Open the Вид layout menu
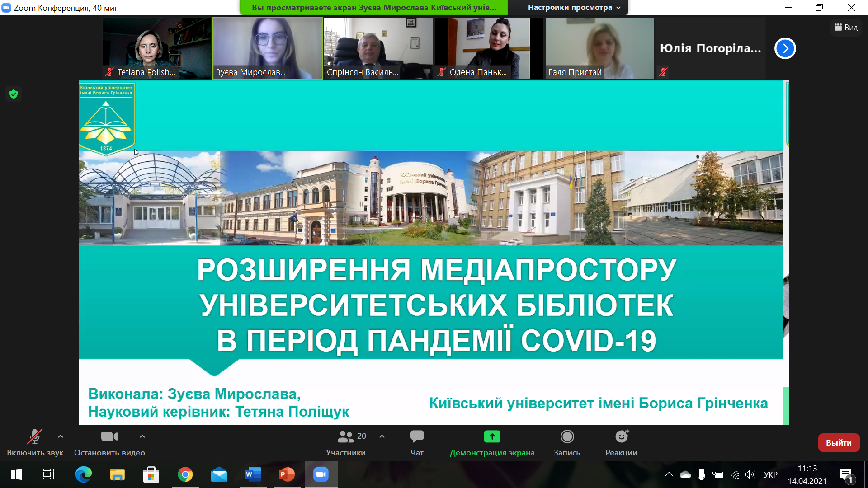This screenshot has height=488, width=868. point(846,28)
